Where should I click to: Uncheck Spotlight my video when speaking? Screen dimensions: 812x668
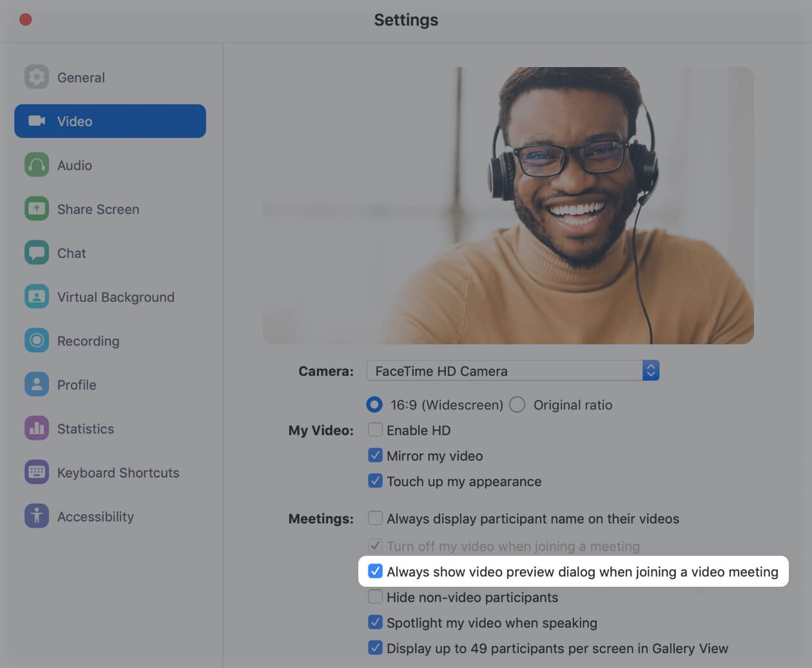pyautogui.click(x=375, y=623)
